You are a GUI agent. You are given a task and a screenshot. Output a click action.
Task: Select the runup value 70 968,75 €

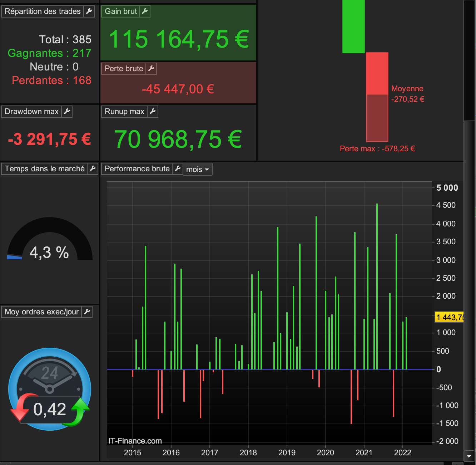178,139
